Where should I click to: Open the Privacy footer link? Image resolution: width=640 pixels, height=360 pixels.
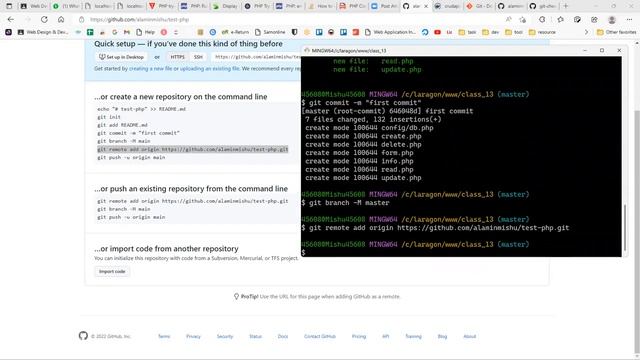click(x=193, y=336)
